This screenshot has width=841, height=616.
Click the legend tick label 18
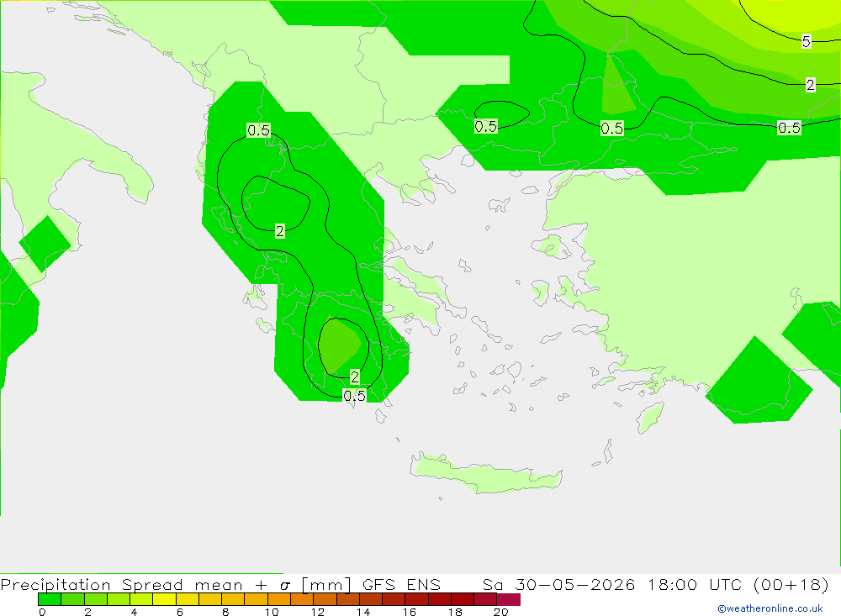coord(455,612)
